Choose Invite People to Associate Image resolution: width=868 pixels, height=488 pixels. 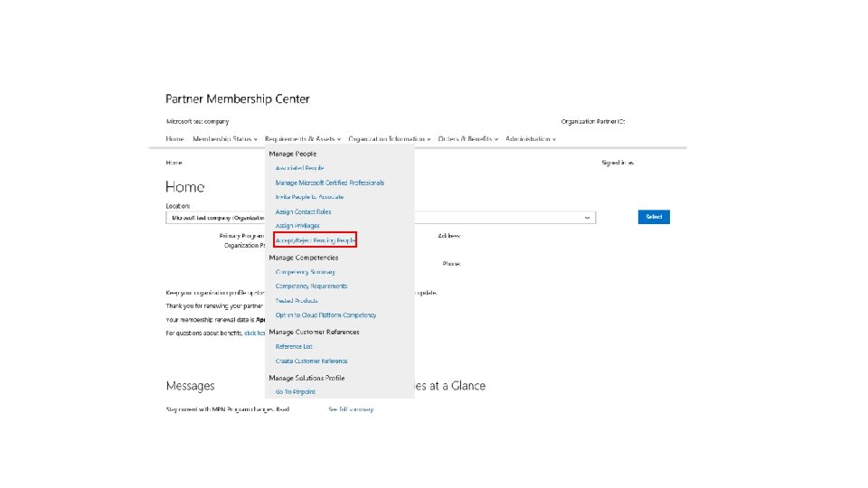click(309, 197)
